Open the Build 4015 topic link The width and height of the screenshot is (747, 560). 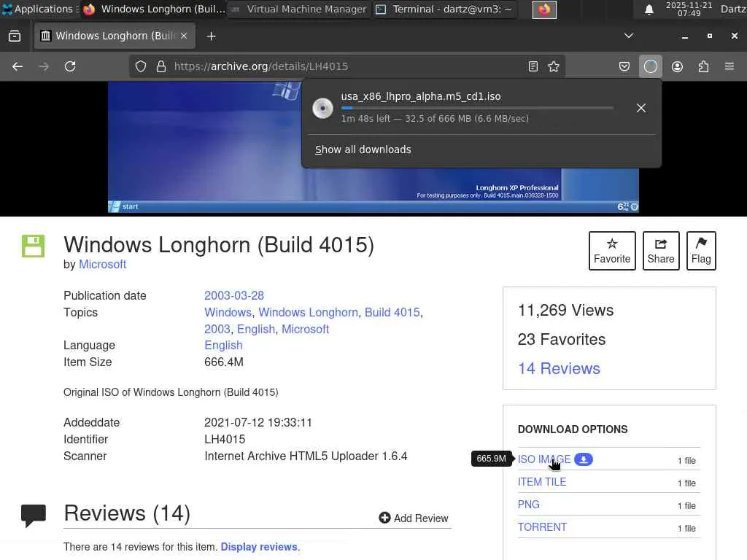[x=392, y=312]
